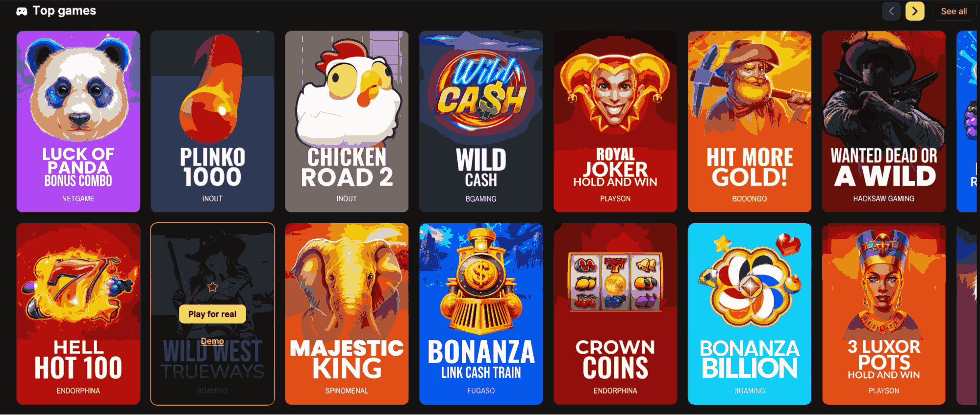This screenshot has width=980, height=415.
Task: Open the Hell Hot 100 game card
Action: [x=78, y=314]
